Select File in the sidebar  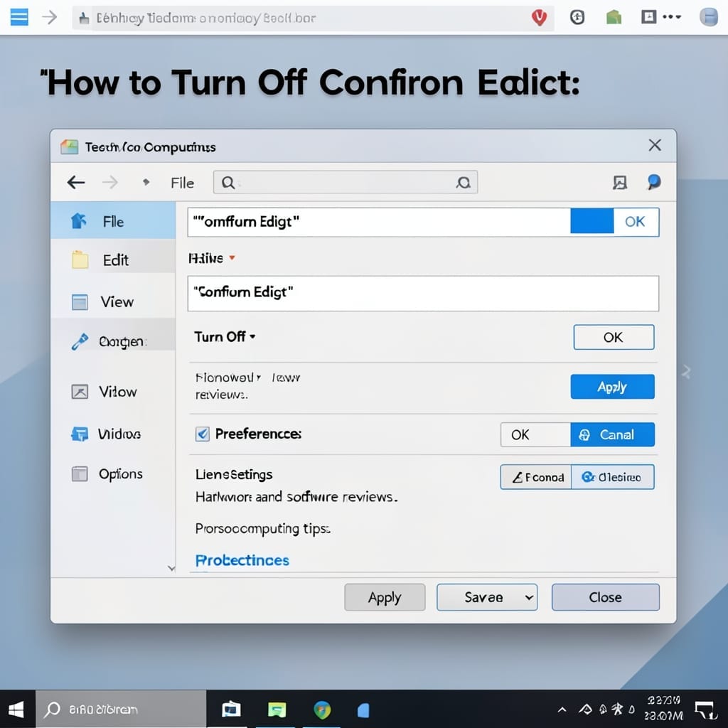pyautogui.click(x=113, y=220)
